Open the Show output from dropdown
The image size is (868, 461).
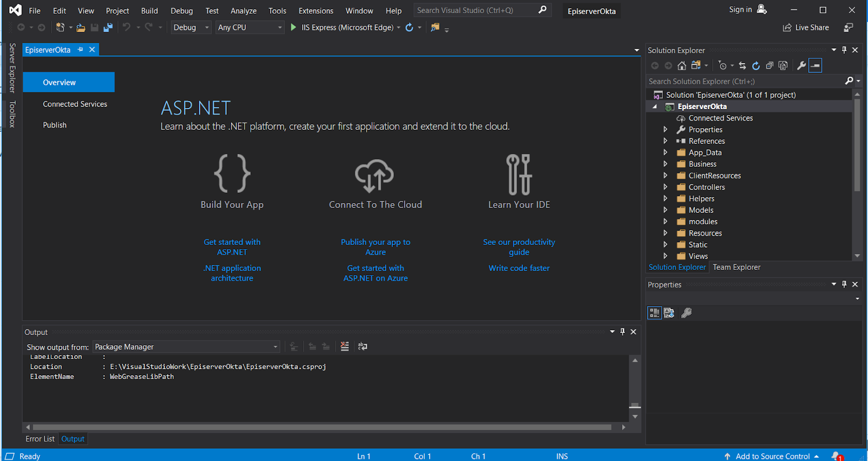tap(186, 347)
